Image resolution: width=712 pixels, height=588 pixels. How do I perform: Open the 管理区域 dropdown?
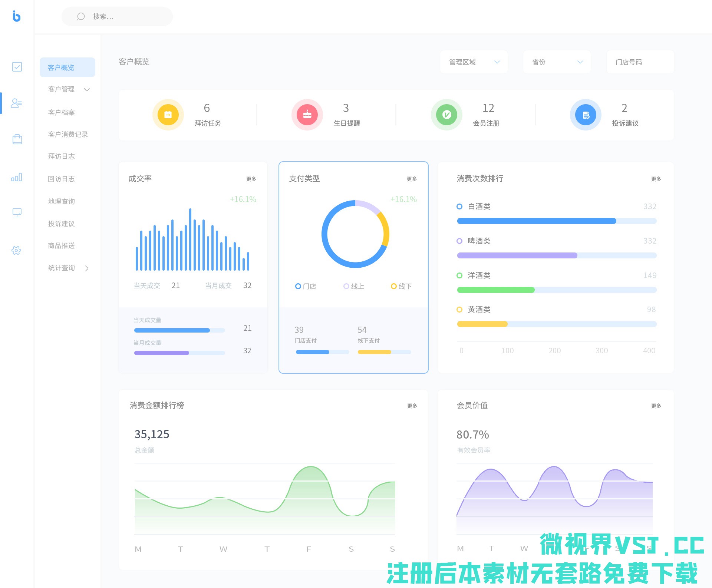(474, 62)
